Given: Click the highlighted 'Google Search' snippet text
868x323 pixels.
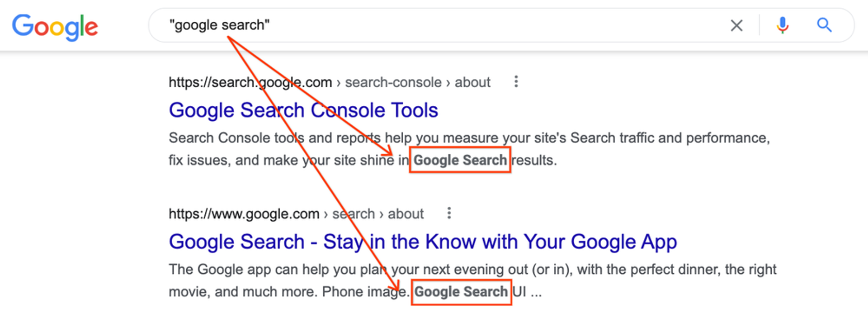Looking at the screenshot, I should [460, 160].
